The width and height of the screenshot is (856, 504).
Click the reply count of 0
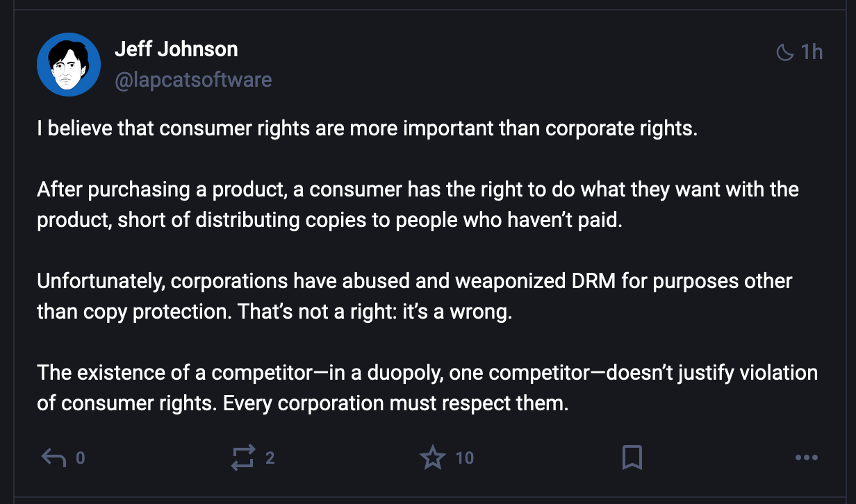(81, 458)
